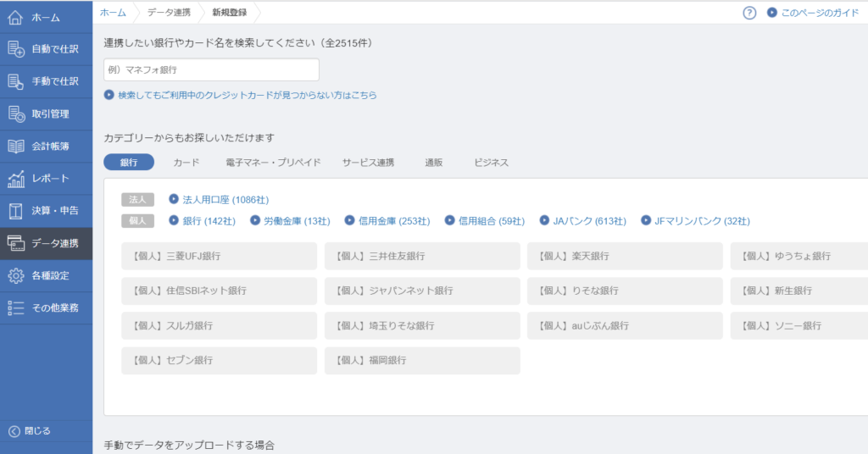Click the 会計帳簿 book icon
This screenshot has width=868, height=454.
15,146
